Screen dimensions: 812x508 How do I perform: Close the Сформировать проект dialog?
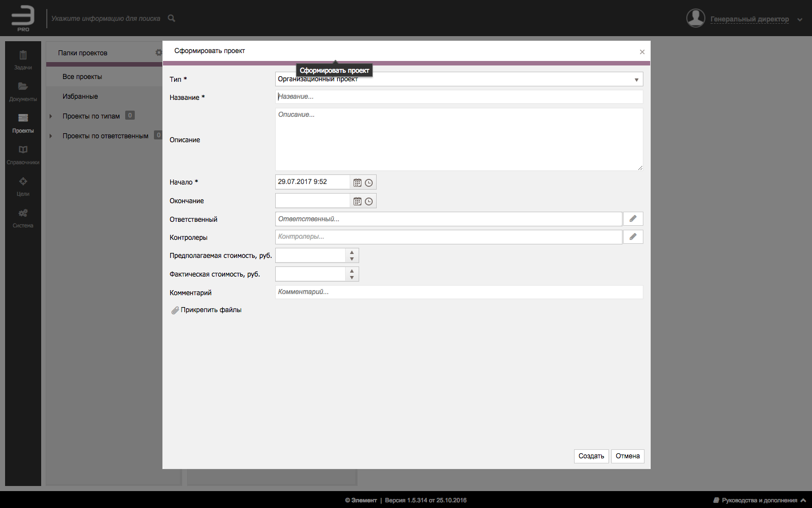click(642, 52)
